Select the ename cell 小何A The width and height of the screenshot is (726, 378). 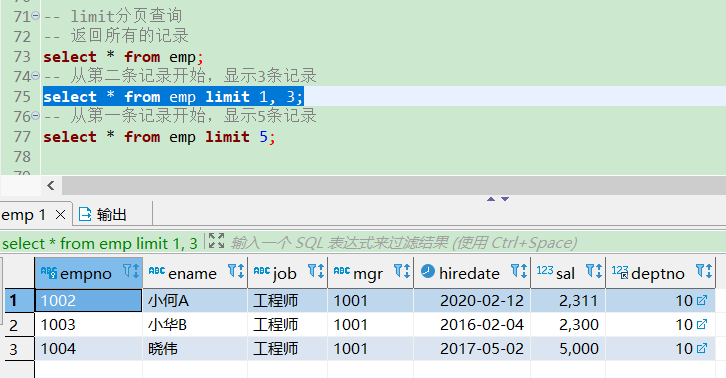(x=195, y=301)
